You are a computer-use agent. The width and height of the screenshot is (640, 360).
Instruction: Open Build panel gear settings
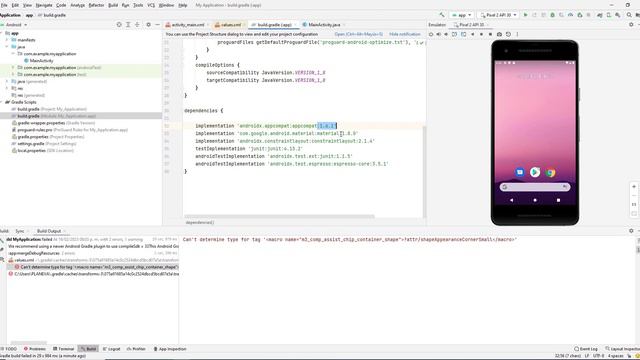(631, 231)
